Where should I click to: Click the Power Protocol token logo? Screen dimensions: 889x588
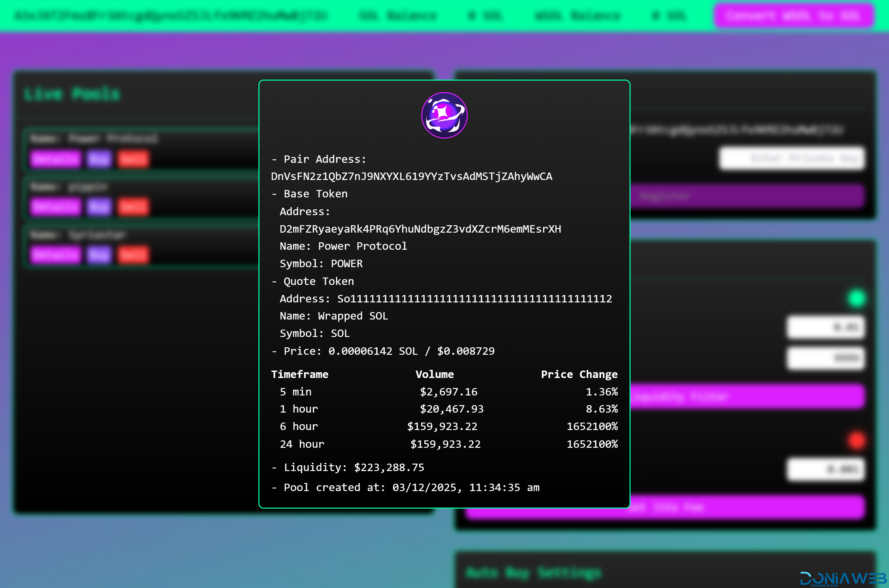[444, 115]
